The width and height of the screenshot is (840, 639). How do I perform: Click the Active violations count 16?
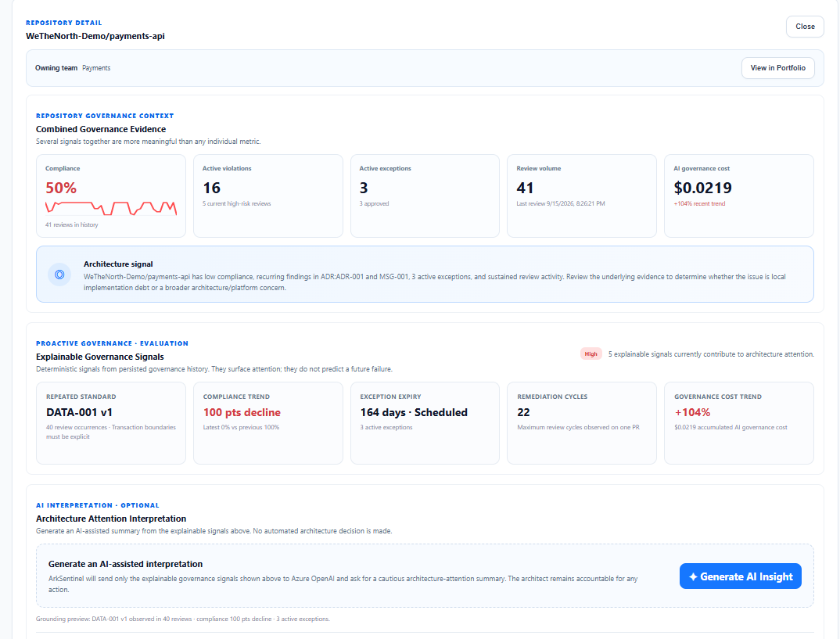coord(212,188)
